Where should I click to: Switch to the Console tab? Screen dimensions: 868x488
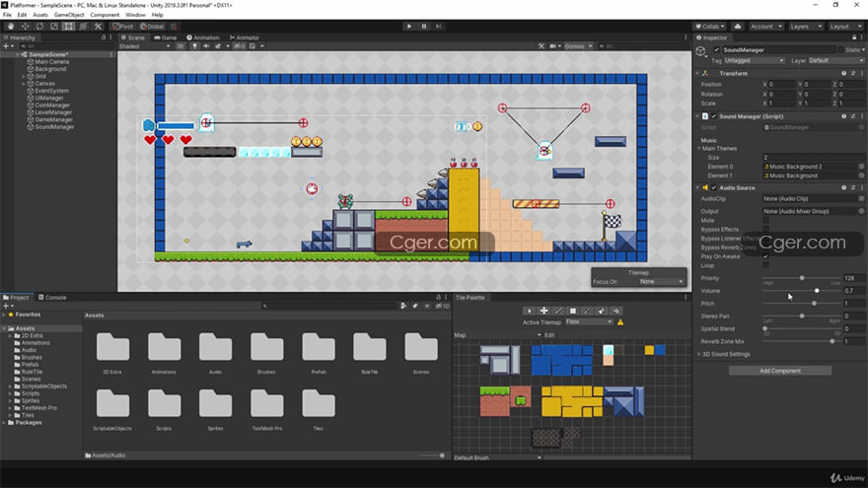click(x=52, y=297)
